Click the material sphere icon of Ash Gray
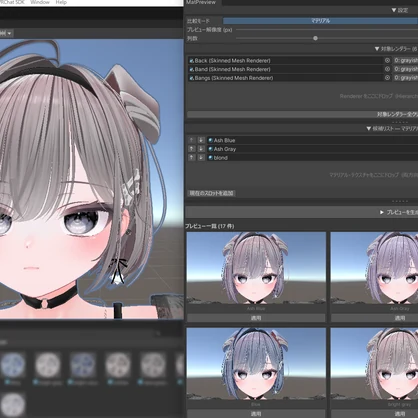418x418 pixels. pos(211,149)
